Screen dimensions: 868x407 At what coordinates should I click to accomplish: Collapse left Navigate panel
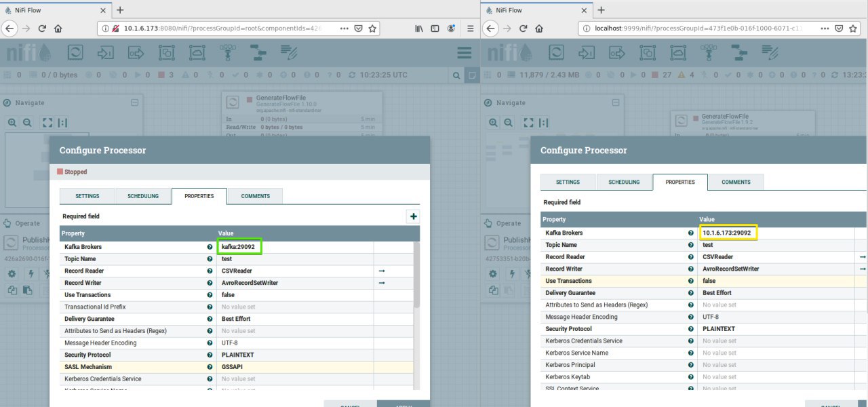point(134,102)
